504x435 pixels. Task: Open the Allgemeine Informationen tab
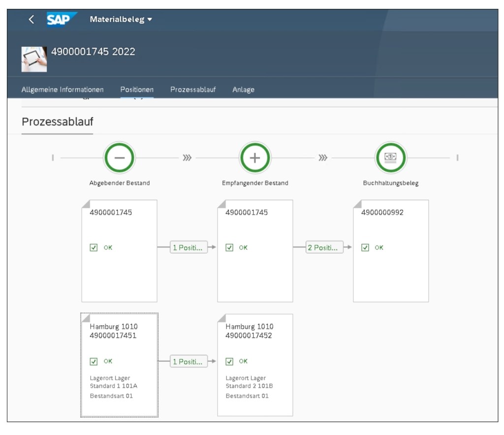(x=62, y=90)
